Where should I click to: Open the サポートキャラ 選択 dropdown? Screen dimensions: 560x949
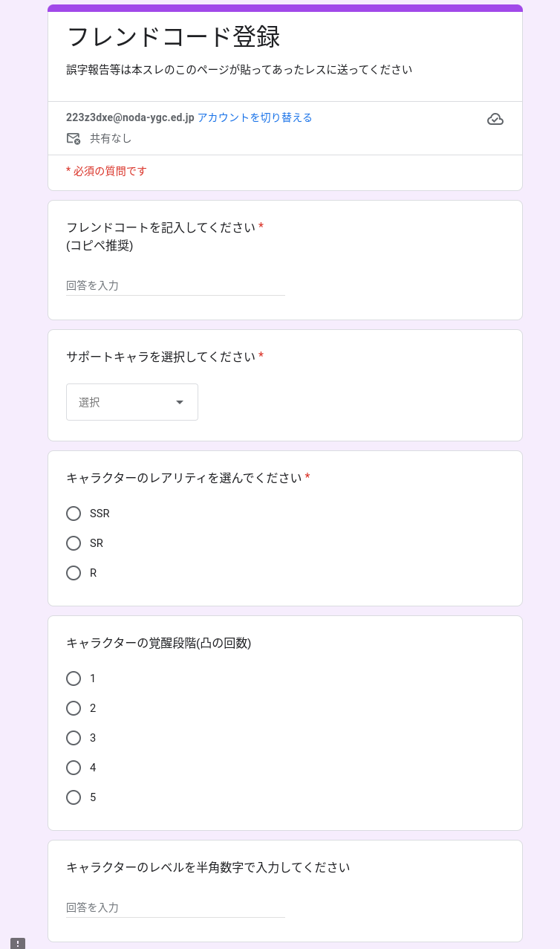point(131,402)
